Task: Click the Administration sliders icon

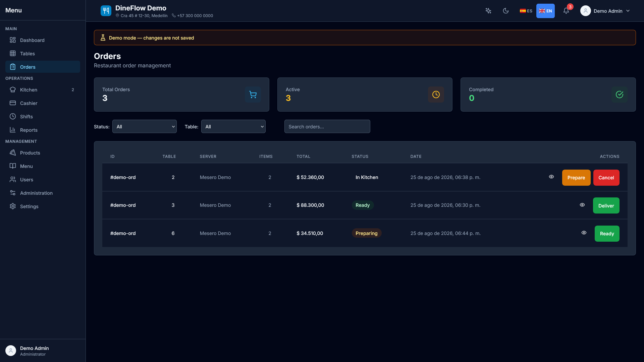Action: pos(13,193)
